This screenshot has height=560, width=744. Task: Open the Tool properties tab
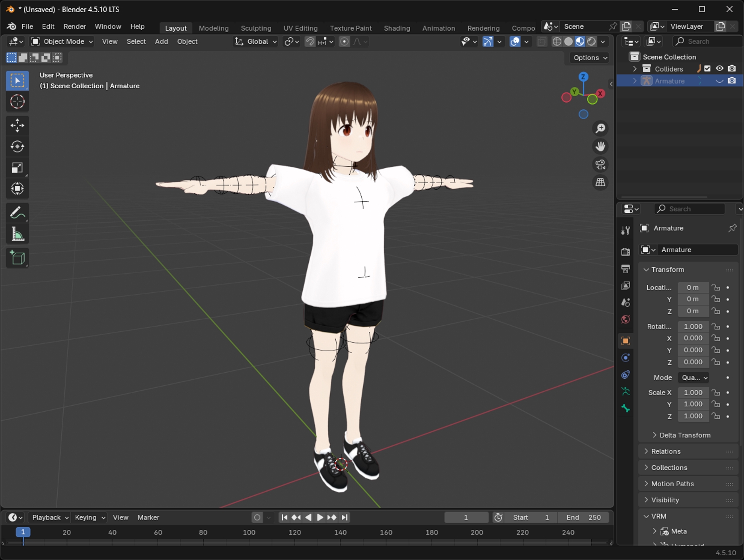pos(625,231)
